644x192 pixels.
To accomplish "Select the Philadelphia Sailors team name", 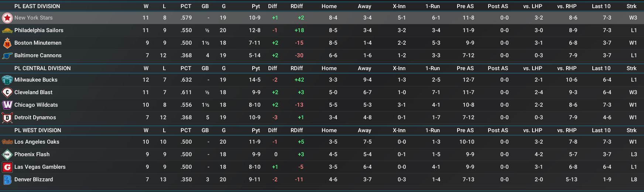I will 39,30.
